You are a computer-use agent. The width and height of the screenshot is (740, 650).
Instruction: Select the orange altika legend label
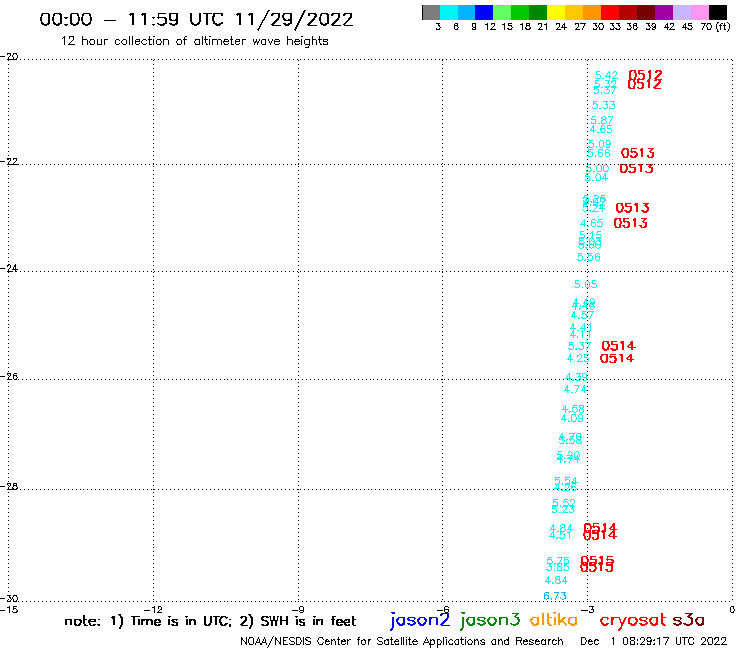pos(554,619)
